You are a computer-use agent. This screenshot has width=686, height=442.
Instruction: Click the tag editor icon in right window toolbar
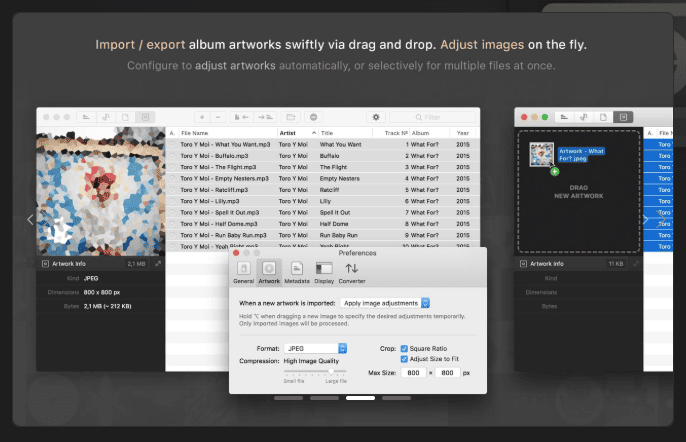(564, 117)
